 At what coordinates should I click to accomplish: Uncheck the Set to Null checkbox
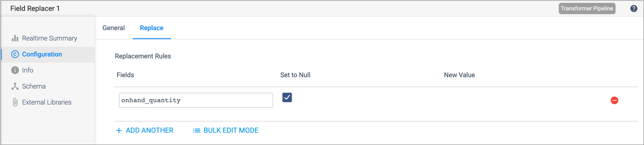(x=287, y=98)
